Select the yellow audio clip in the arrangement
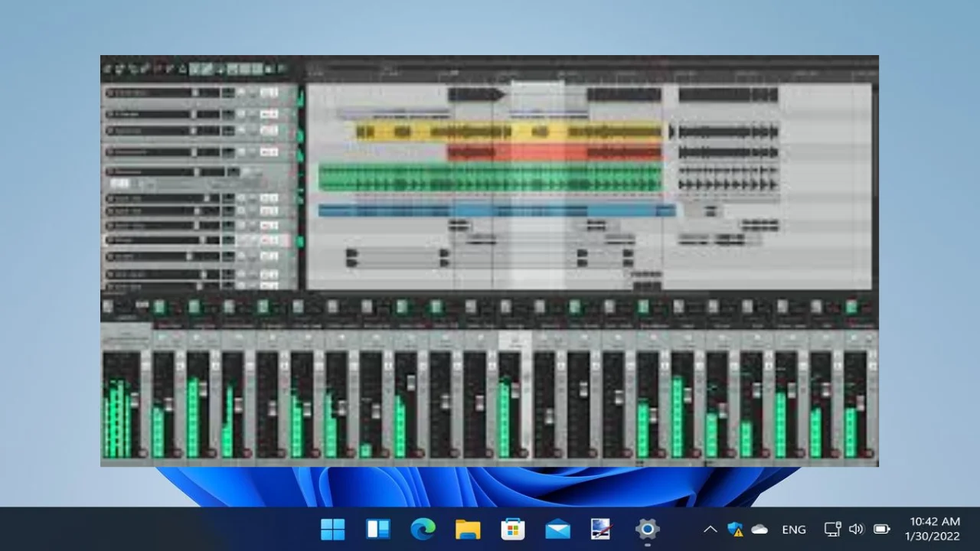Viewport: 980px width, 551px height. click(508, 132)
